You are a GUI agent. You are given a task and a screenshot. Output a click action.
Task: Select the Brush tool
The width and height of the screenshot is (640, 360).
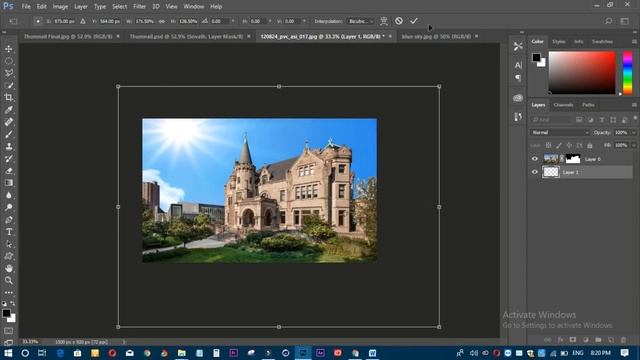[x=9, y=134]
